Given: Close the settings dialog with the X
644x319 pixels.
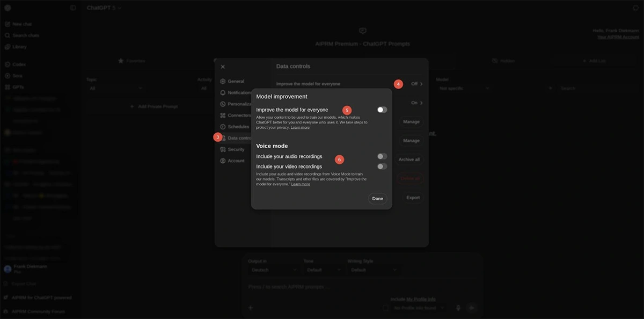Looking at the screenshot, I should click(223, 67).
